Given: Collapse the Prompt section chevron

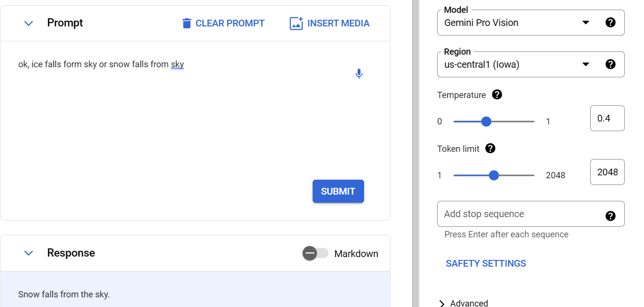Looking at the screenshot, I should [x=29, y=23].
